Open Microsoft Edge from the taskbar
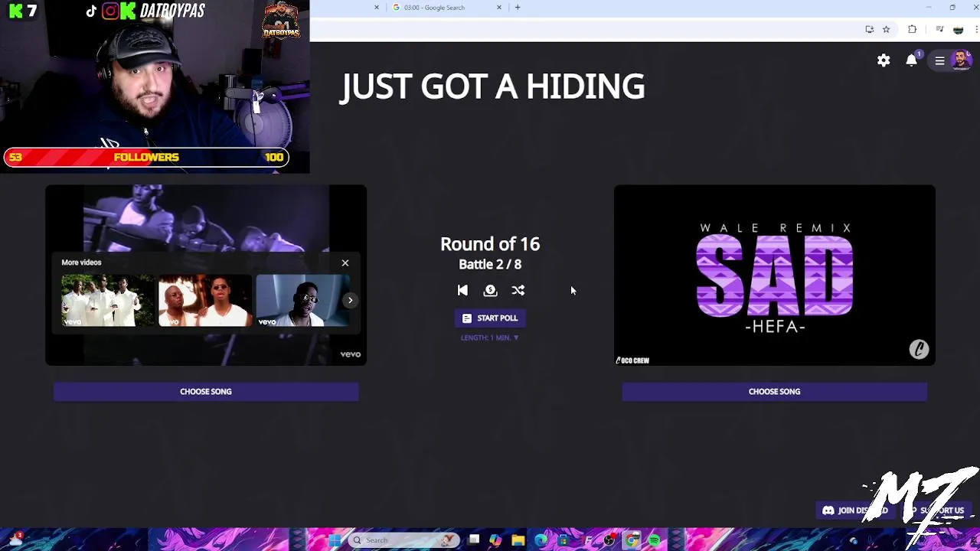The width and height of the screenshot is (980, 551). [x=541, y=540]
